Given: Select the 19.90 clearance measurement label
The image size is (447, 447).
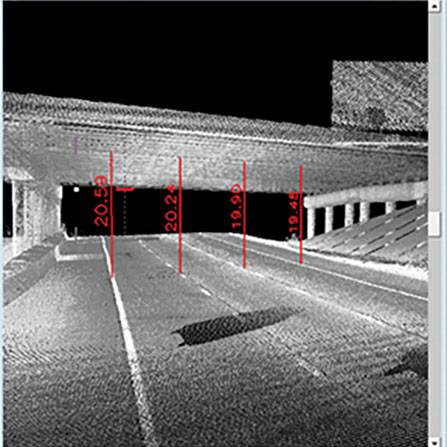Looking at the screenshot, I should pyautogui.click(x=236, y=206).
